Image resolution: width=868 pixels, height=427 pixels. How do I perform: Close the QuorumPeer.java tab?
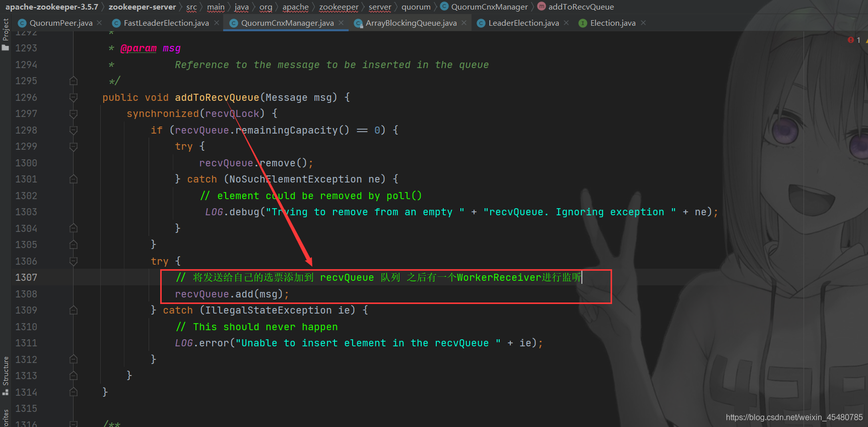(99, 23)
